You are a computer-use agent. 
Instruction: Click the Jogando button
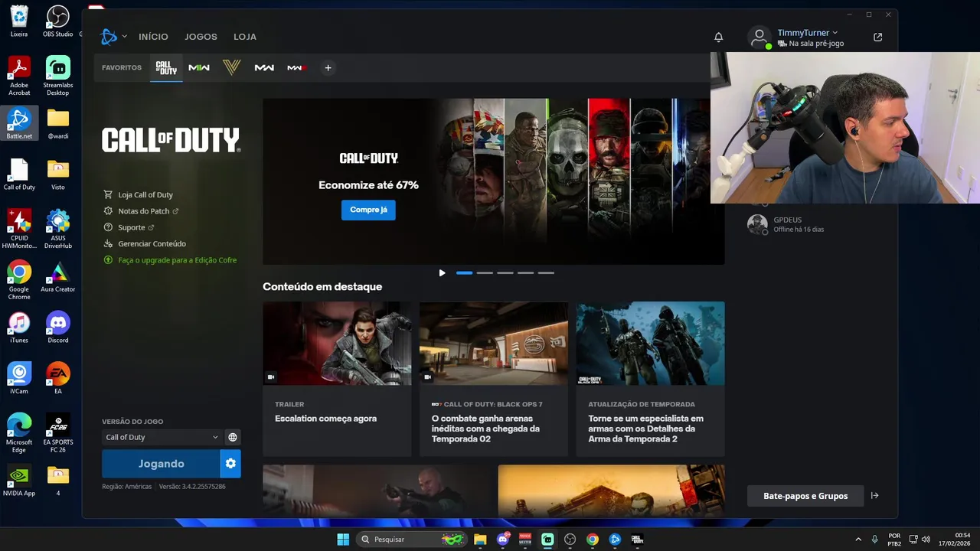click(161, 464)
